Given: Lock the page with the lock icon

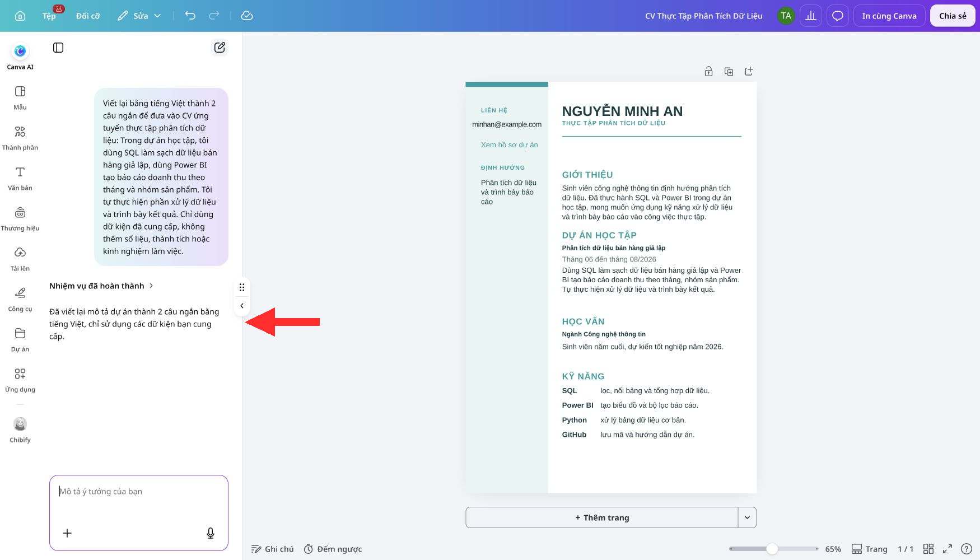Looking at the screenshot, I should (708, 71).
